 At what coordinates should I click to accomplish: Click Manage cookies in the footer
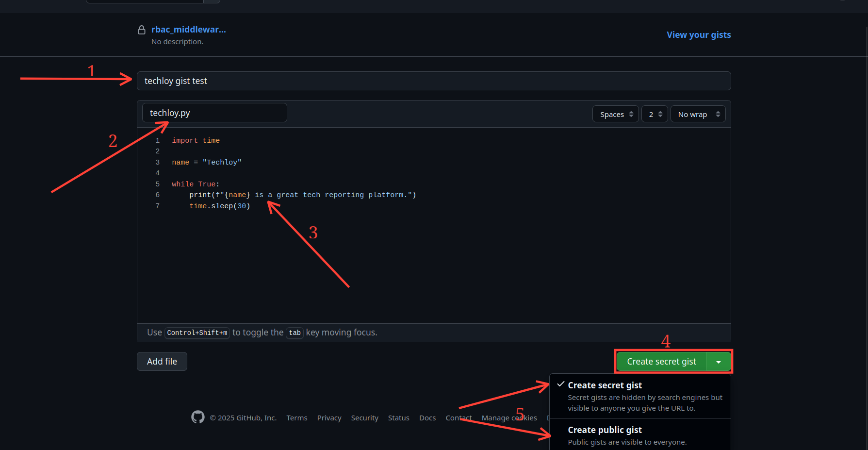(509, 417)
